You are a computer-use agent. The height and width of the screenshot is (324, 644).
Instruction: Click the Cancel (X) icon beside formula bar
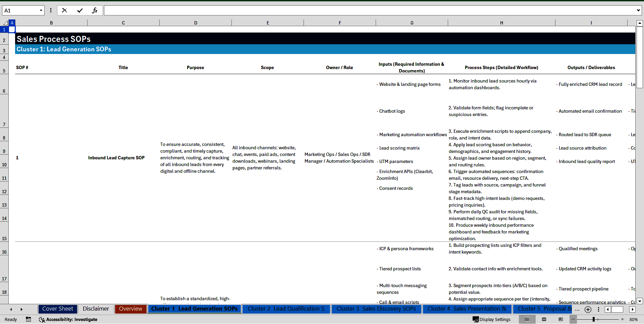pyautogui.click(x=64, y=10)
